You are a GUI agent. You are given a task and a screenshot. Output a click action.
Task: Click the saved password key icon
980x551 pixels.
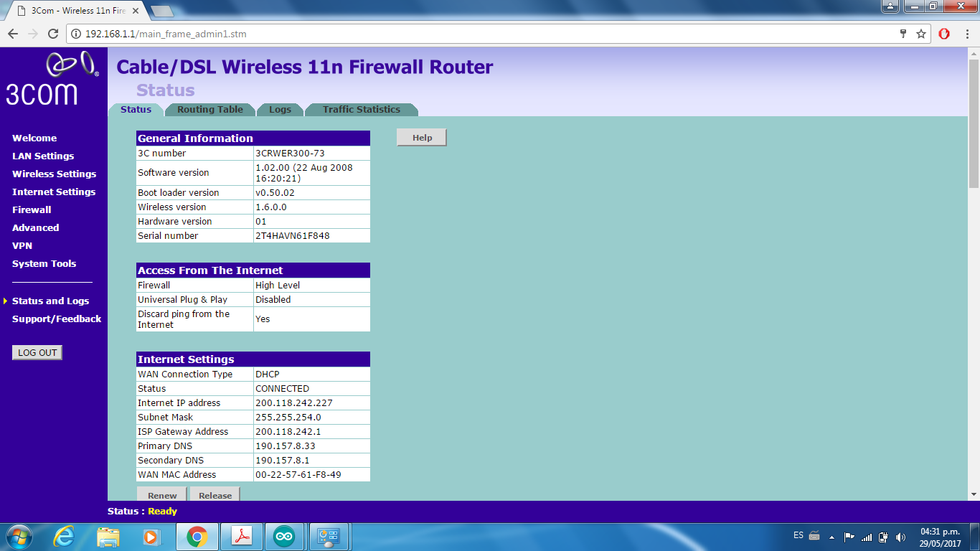click(x=903, y=34)
